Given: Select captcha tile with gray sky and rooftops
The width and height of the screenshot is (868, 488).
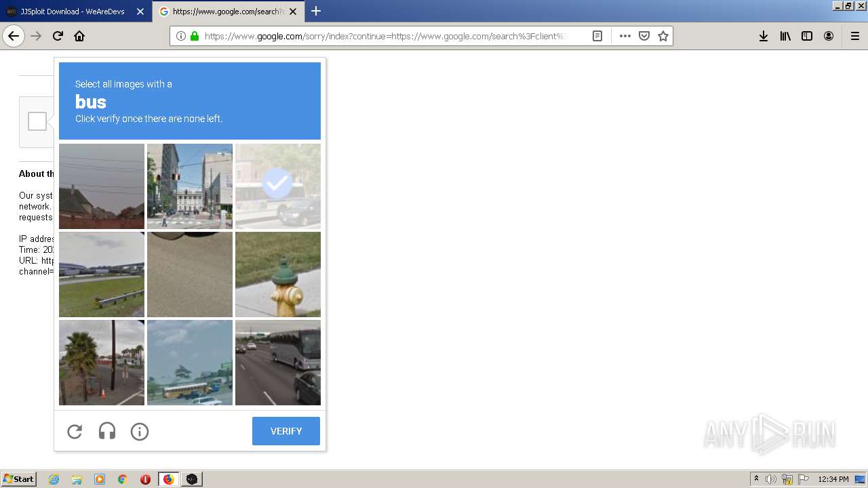Looking at the screenshot, I should [102, 186].
